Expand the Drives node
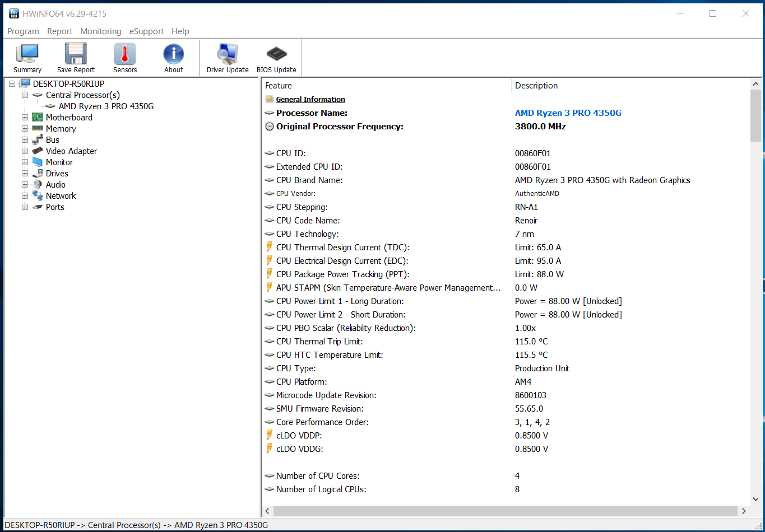 [x=25, y=173]
